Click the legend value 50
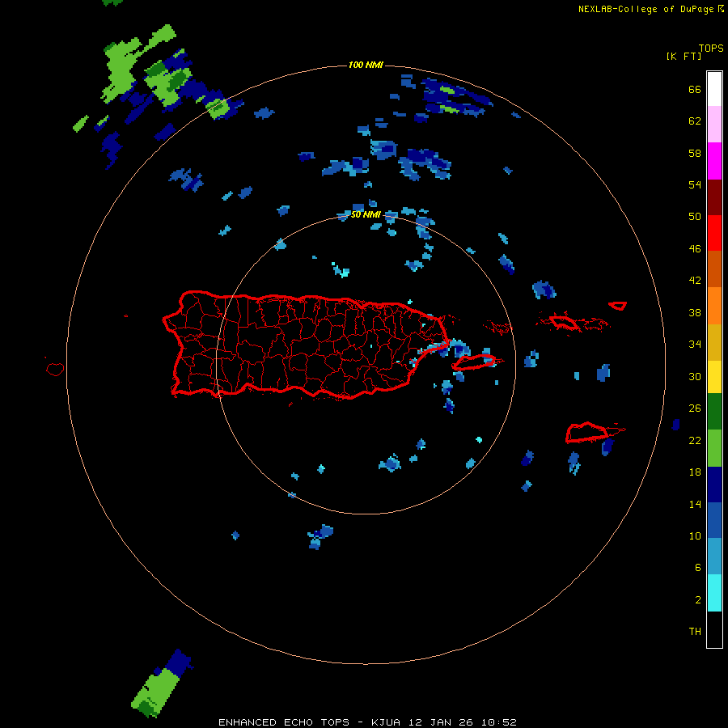 pos(695,217)
